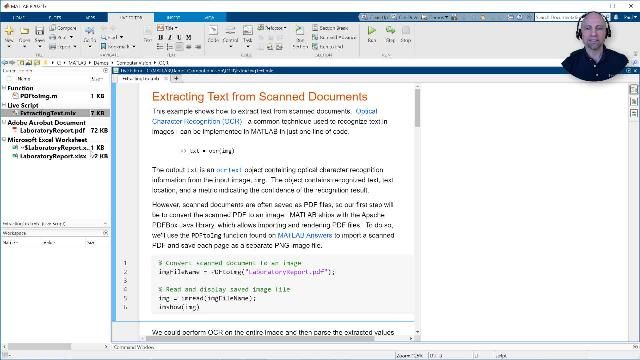Switch to the APPS ribbon tab

coord(91,18)
